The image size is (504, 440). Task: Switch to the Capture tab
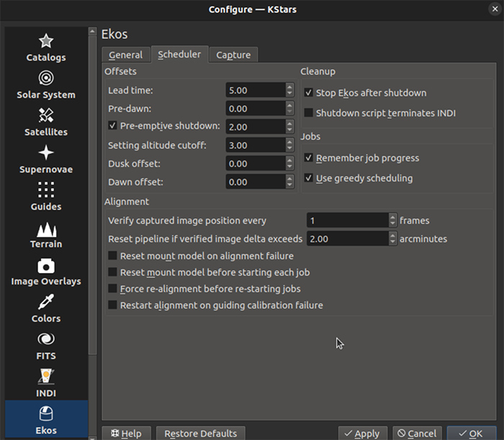(233, 55)
